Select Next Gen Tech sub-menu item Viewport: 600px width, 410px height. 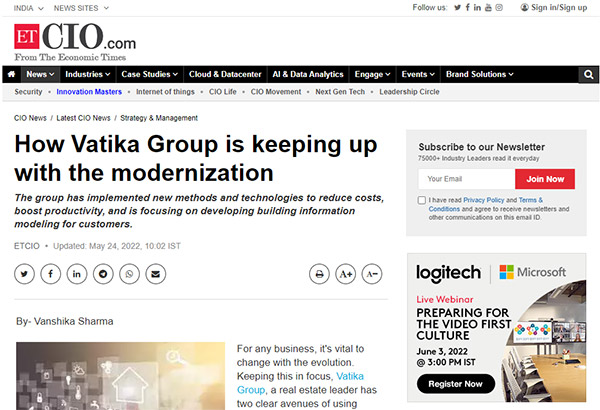point(340,92)
